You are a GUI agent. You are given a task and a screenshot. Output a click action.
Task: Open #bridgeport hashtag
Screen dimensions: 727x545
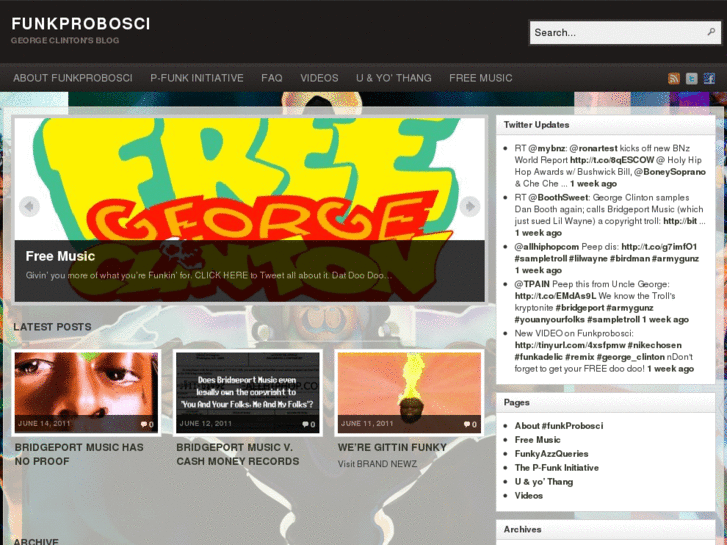click(580, 308)
